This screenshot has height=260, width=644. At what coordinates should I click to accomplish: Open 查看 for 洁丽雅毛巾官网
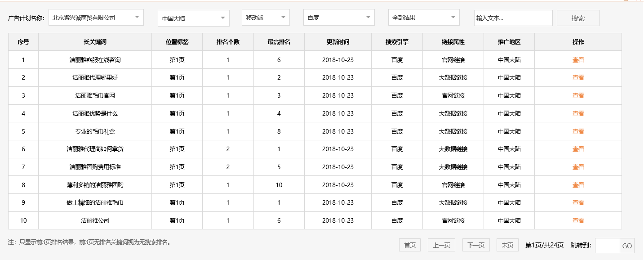pos(577,95)
